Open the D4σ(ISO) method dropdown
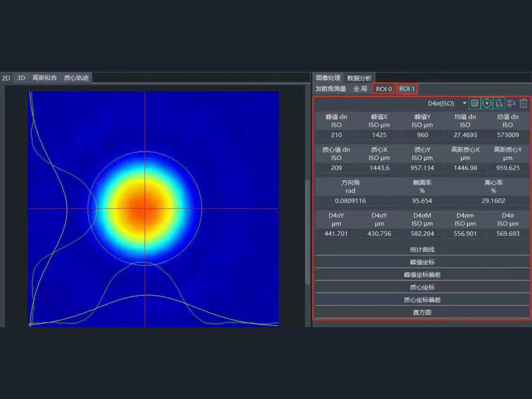Image resolution: width=532 pixels, height=399 pixels. tap(464, 103)
